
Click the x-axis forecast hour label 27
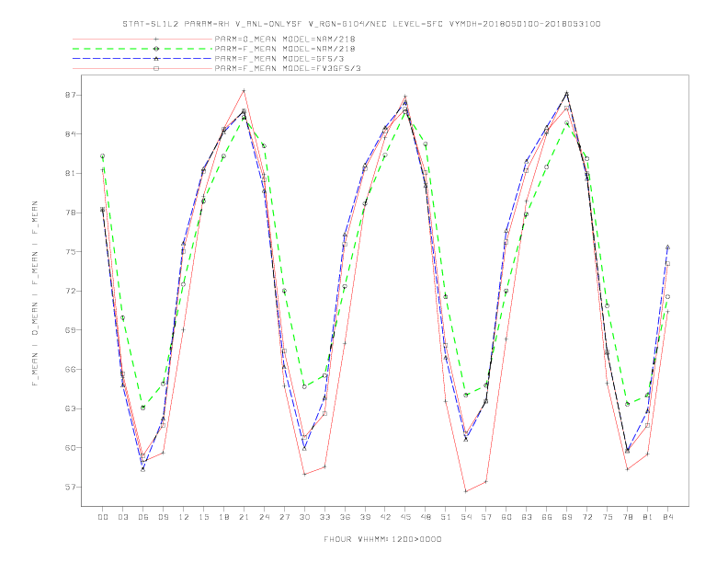click(284, 517)
